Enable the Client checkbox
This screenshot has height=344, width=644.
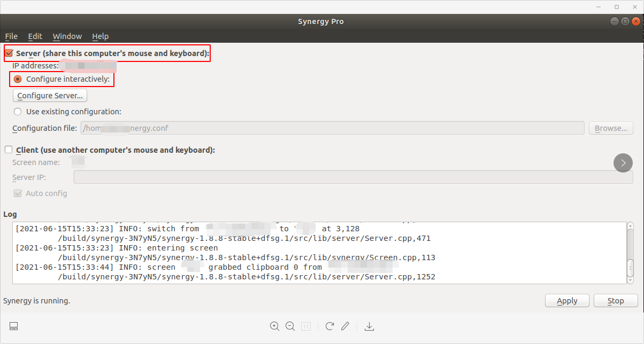coord(9,150)
